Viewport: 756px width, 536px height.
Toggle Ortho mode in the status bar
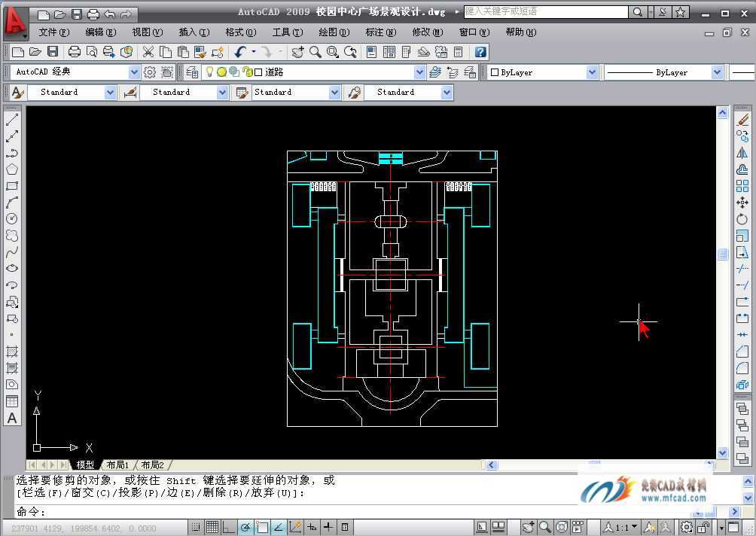pyautogui.click(x=229, y=527)
